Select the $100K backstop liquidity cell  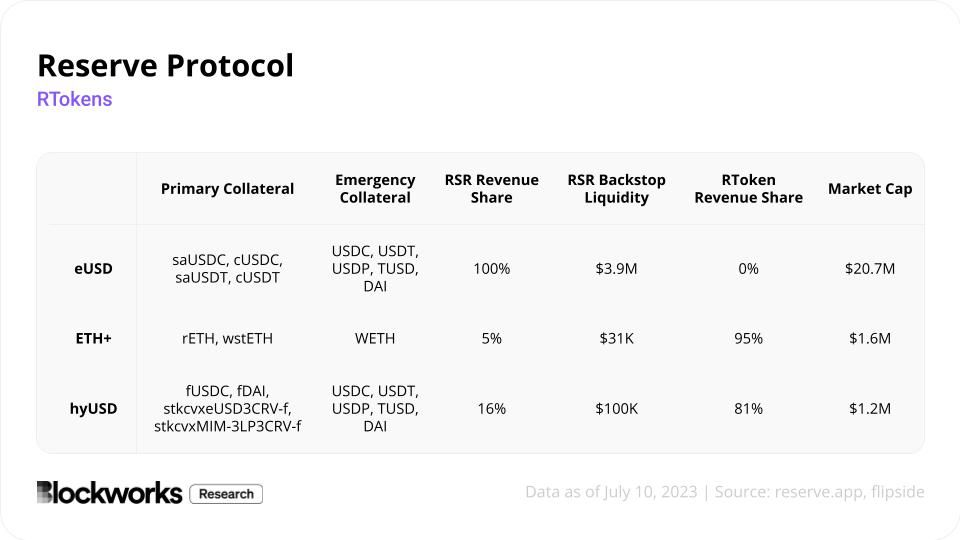coord(616,408)
